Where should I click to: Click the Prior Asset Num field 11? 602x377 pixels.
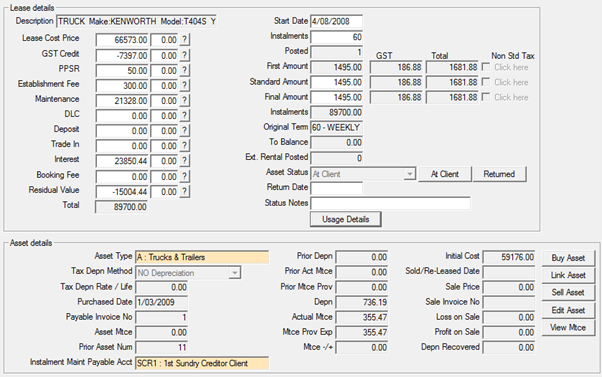[x=162, y=347]
